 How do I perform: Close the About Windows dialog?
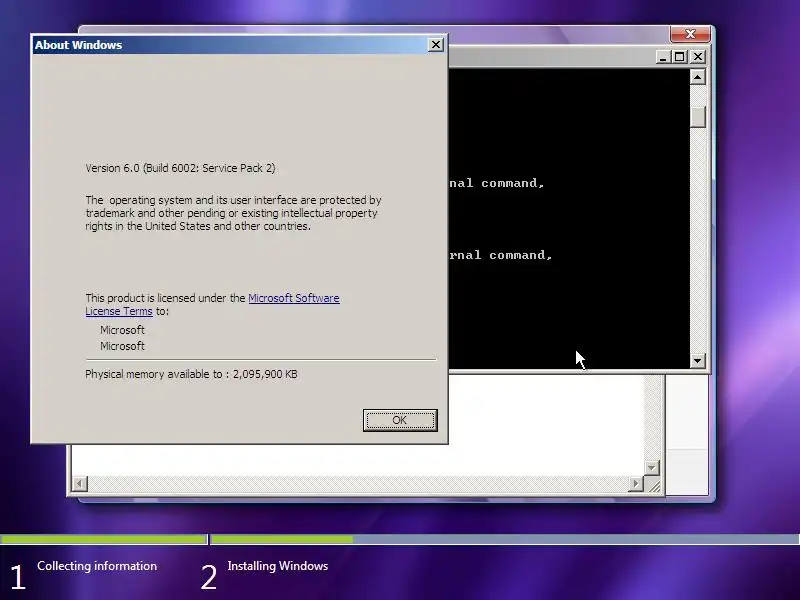[x=436, y=45]
